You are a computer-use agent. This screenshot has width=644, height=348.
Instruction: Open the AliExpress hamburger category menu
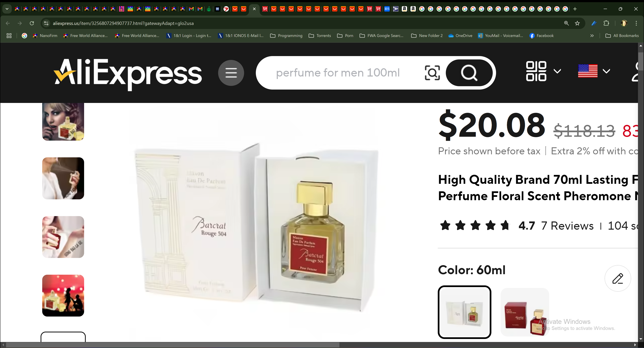click(231, 73)
